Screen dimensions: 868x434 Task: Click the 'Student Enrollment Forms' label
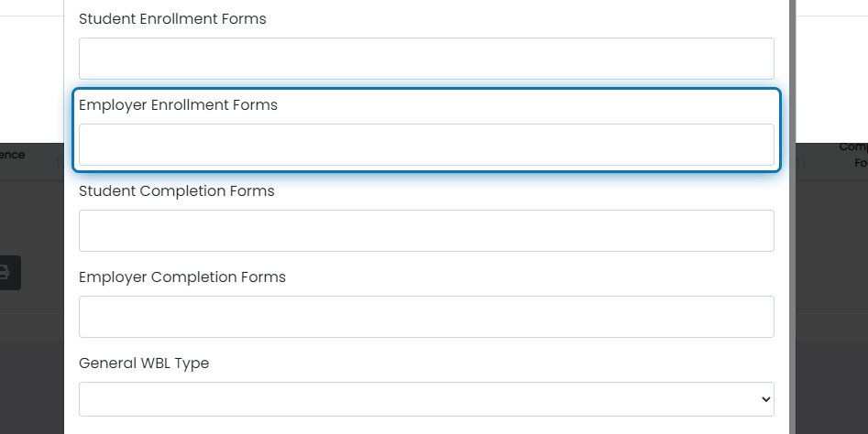172,19
